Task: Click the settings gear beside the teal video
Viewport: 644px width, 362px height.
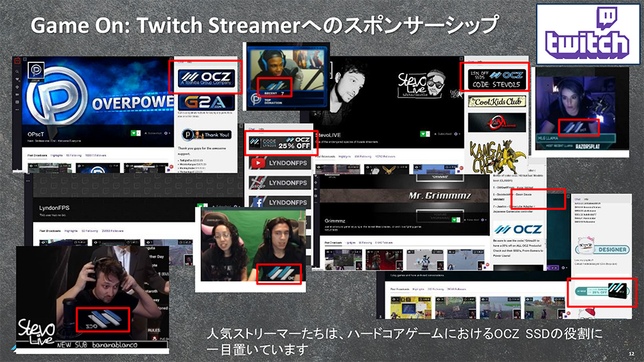Action: coord(564,268)
